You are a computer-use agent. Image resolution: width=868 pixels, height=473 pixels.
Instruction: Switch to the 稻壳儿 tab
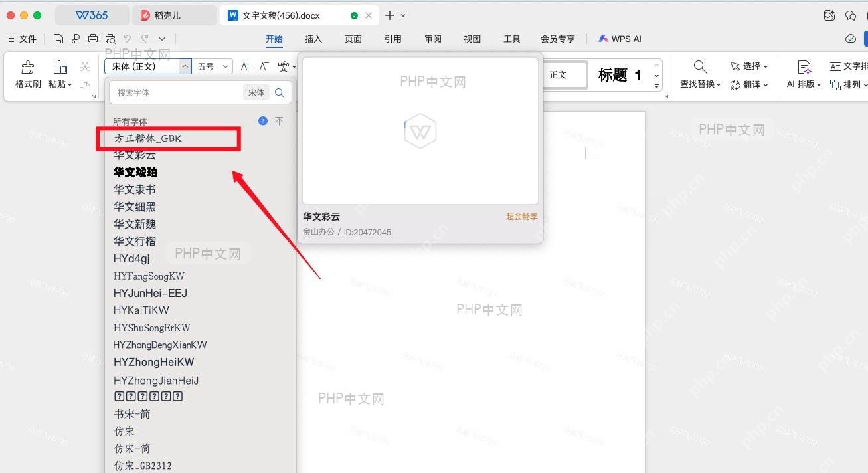[x=174, y=15]
